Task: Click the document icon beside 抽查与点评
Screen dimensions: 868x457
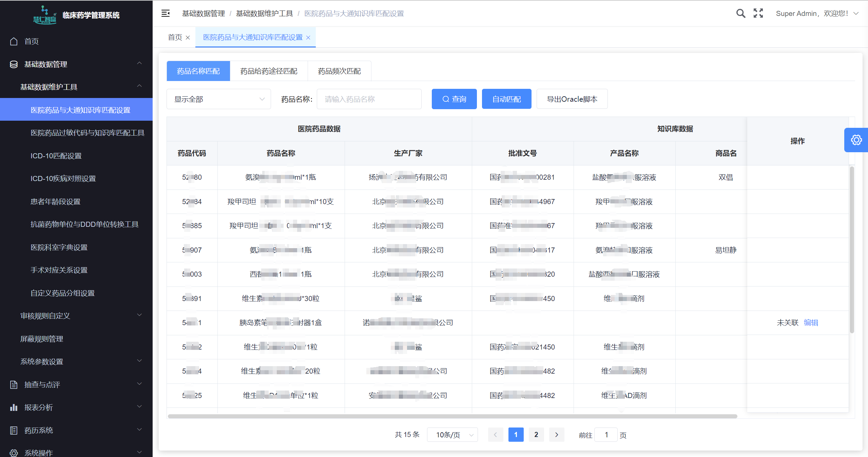Action: pos(14,385)
